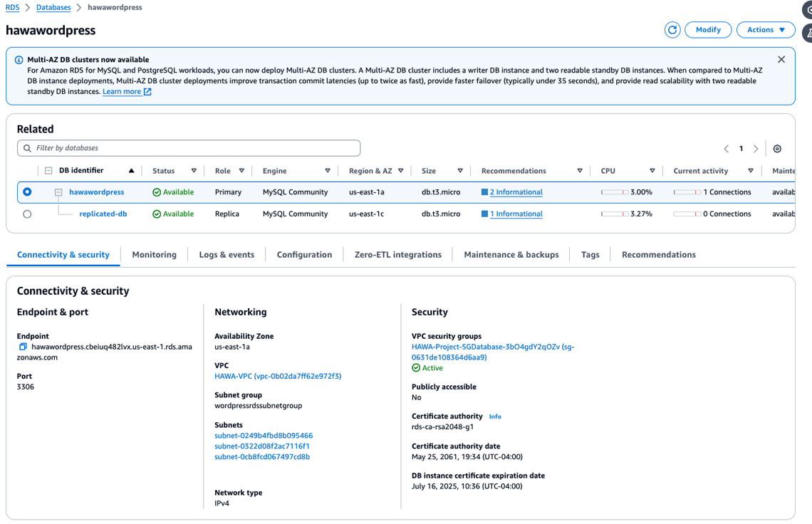
Task: Click the 1 Connections activity bar
Action: tap(687, 192)
